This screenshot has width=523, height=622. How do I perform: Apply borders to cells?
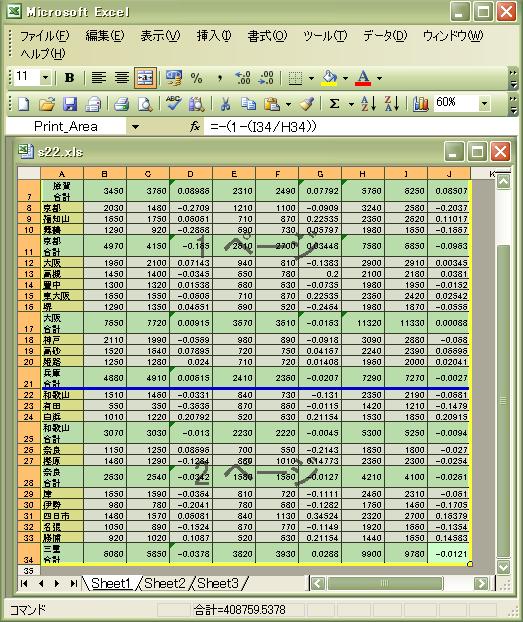point(295,78)
